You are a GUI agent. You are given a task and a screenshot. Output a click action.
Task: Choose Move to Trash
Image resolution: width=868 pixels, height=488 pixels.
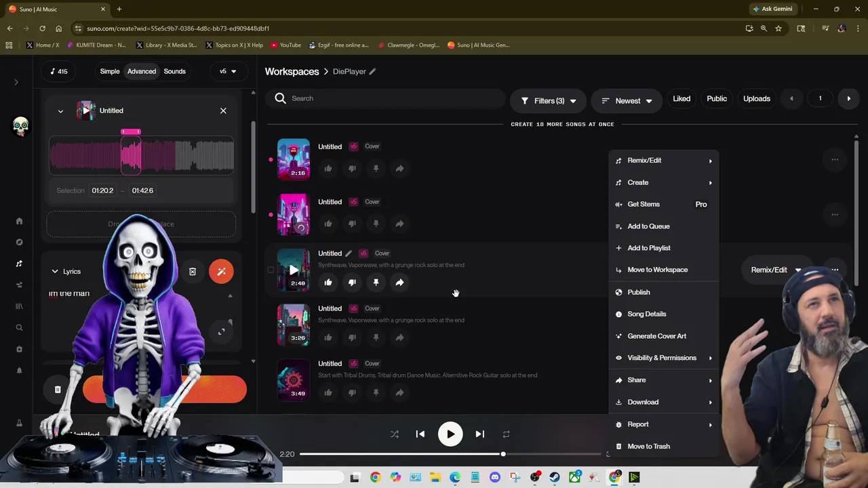point(664,446)
